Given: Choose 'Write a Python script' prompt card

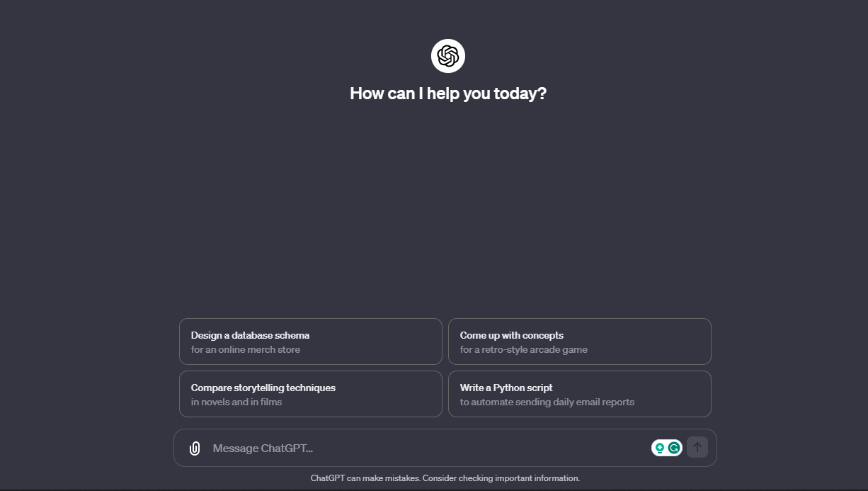Looking at the screenshot, I should coord(580,394).
